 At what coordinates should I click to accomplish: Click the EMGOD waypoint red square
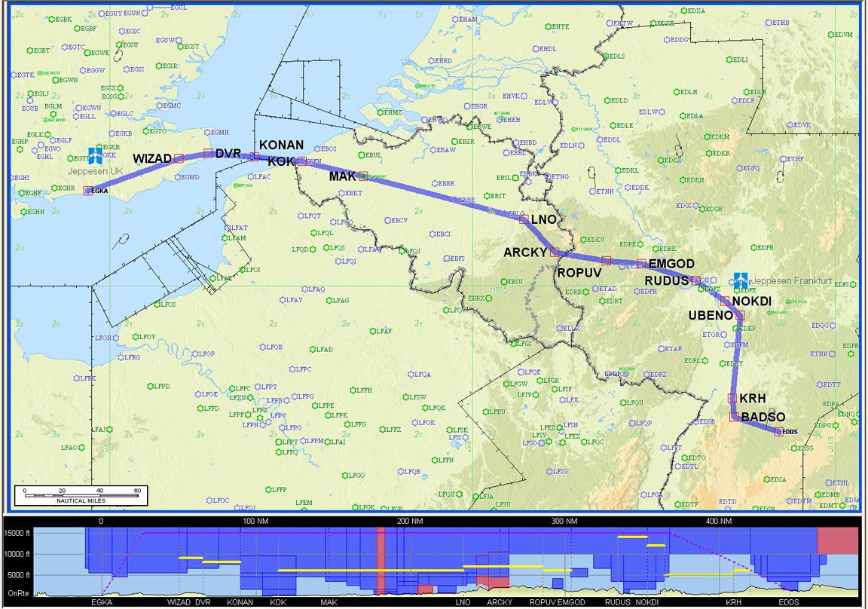(x=641, y=264)
